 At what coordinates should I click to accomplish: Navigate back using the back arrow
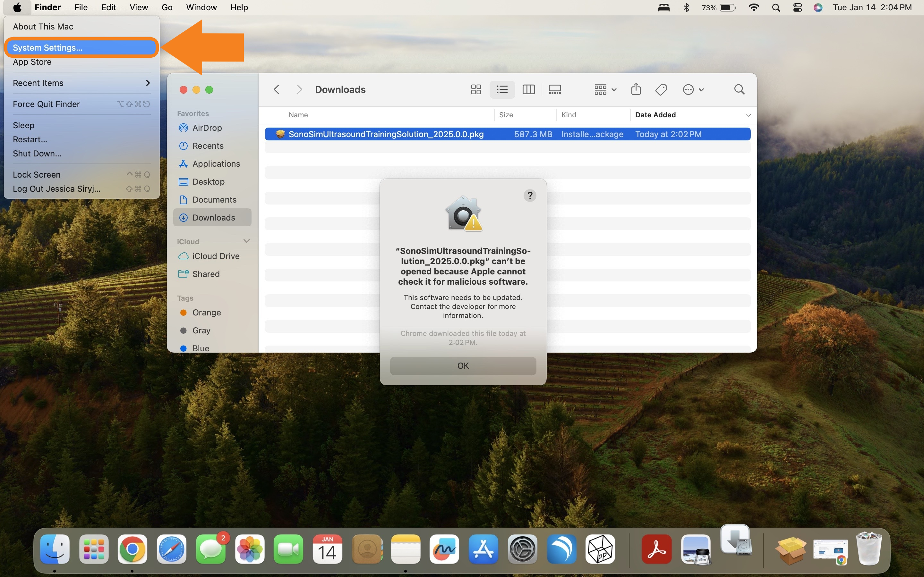[x=277, y=89]
